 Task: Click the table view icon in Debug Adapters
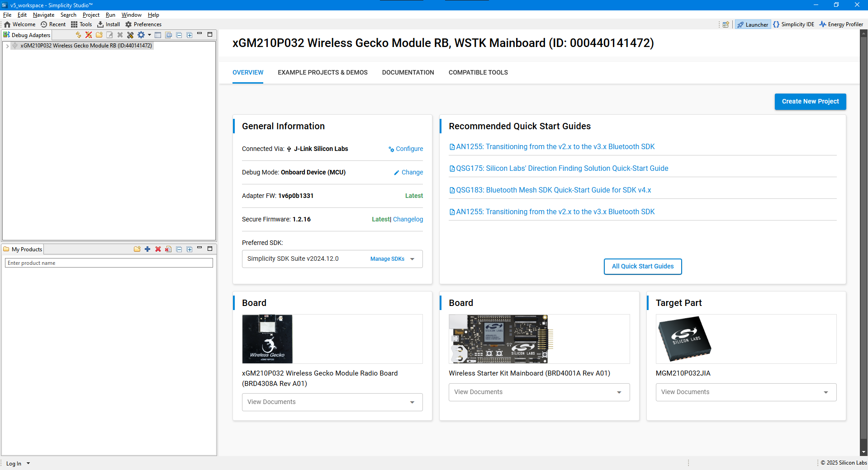click(158, 35)
